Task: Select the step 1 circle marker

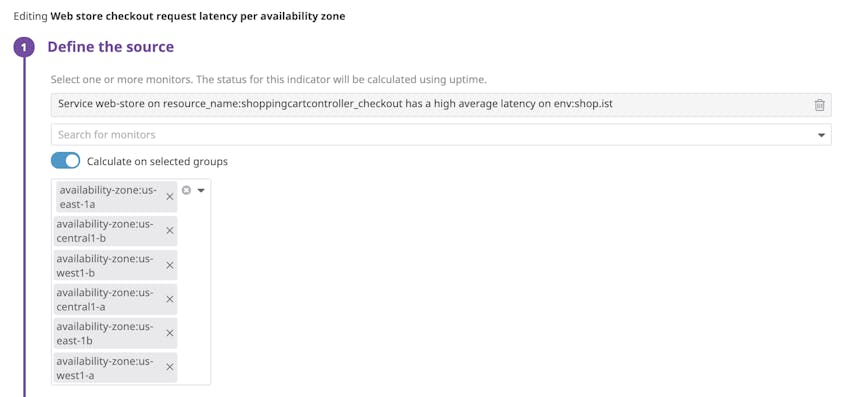Action: [x=24, y=47]
